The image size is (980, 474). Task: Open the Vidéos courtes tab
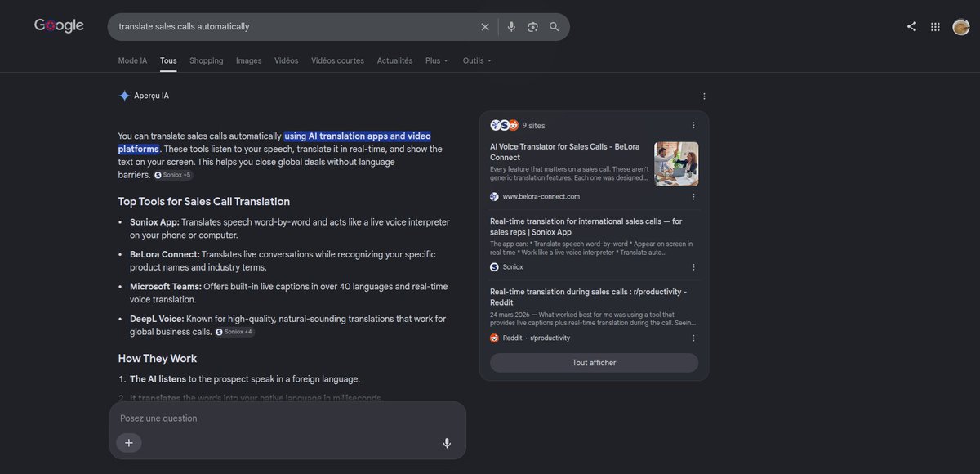coord(338,60)
